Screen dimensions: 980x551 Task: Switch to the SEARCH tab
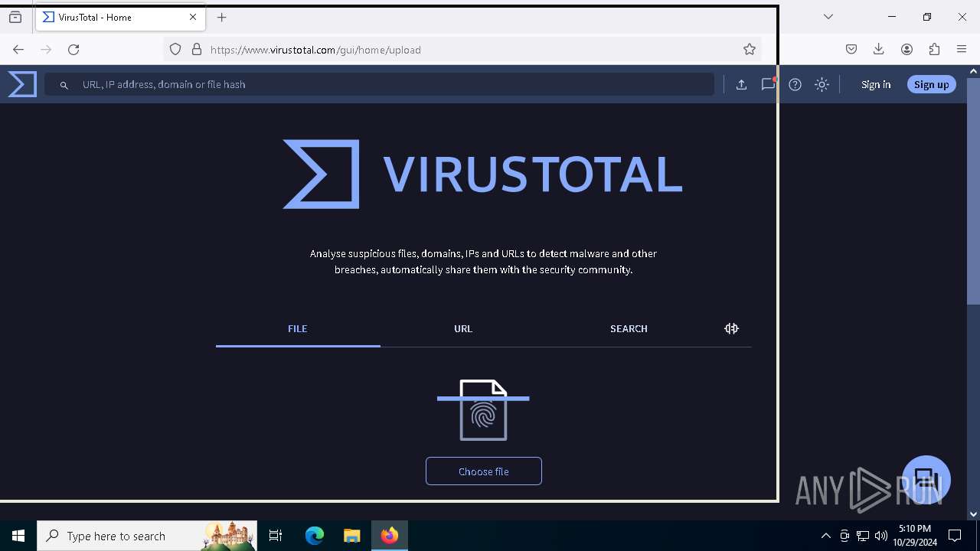pos(629,328)
